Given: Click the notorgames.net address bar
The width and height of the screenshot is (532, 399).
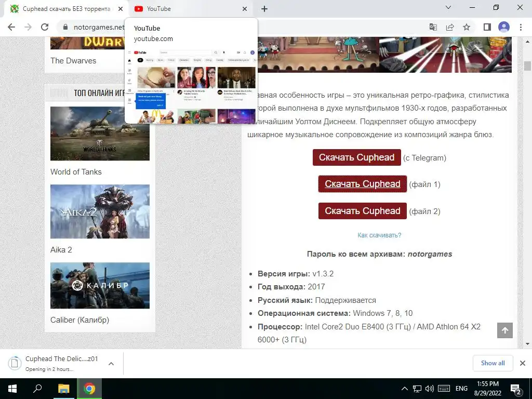Looking at the screenshot, I should (x=99, y=27).
